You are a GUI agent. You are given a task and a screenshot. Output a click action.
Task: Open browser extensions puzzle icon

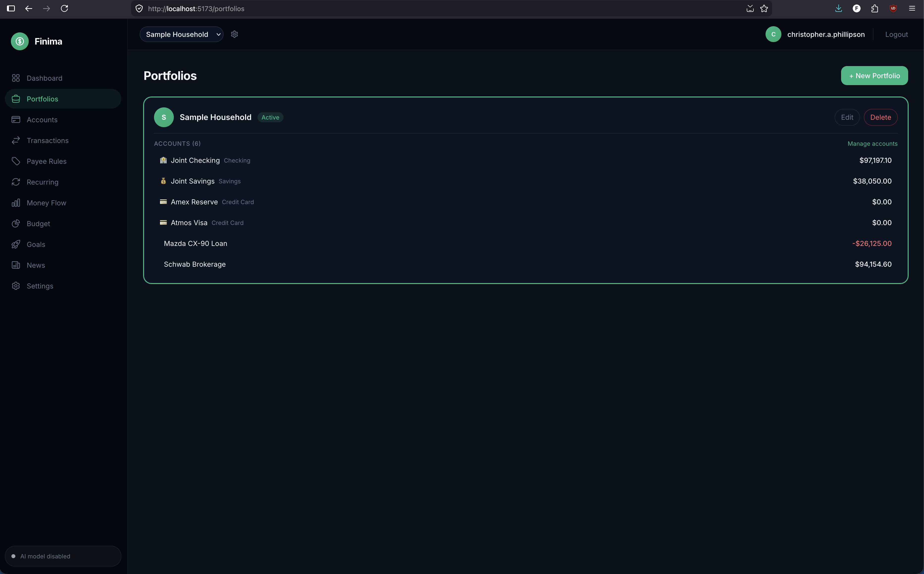(875, 8)
